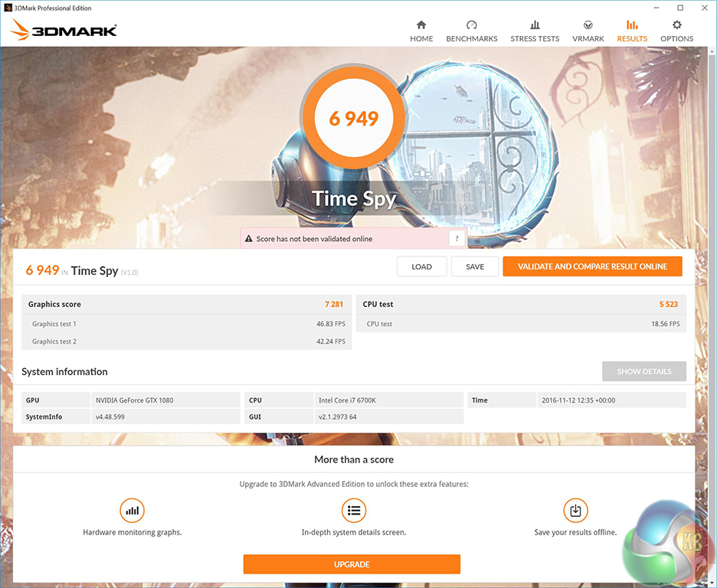Click the 42.24 FPS value

(331, 341)
